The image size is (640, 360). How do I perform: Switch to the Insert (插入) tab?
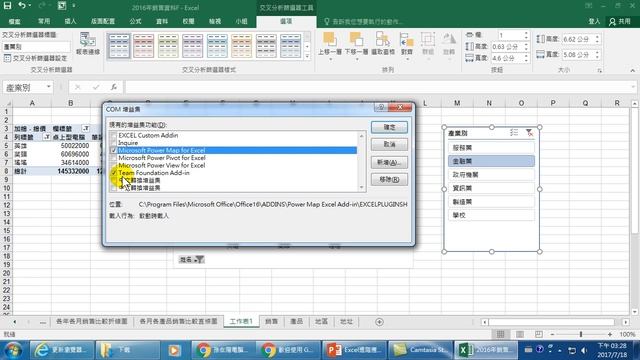tap(70, 21)
